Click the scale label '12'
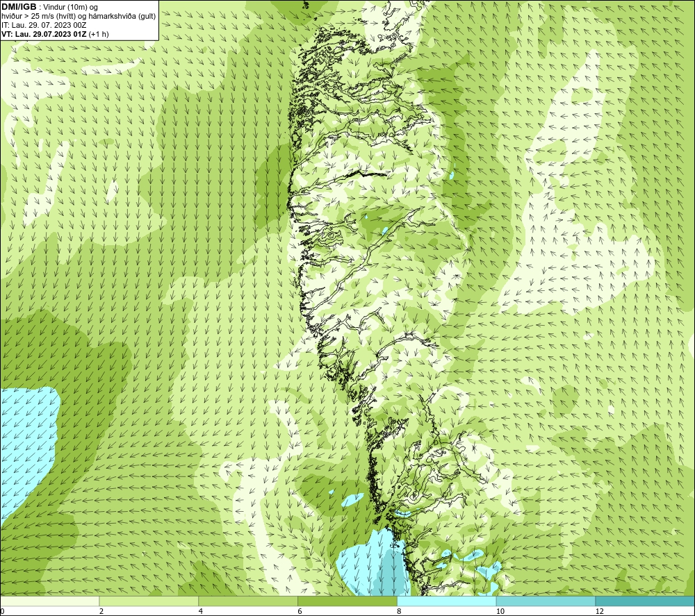695x616 pixels. pos(600,612)
